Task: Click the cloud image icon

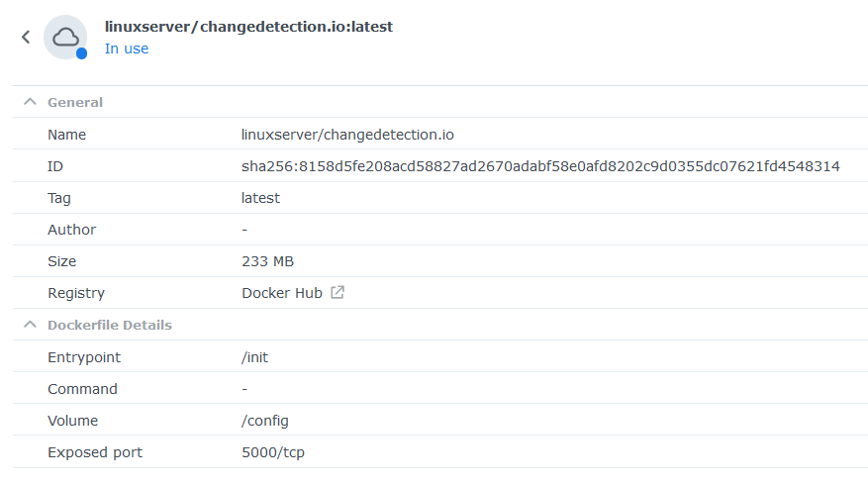Action: coord(65,37)
